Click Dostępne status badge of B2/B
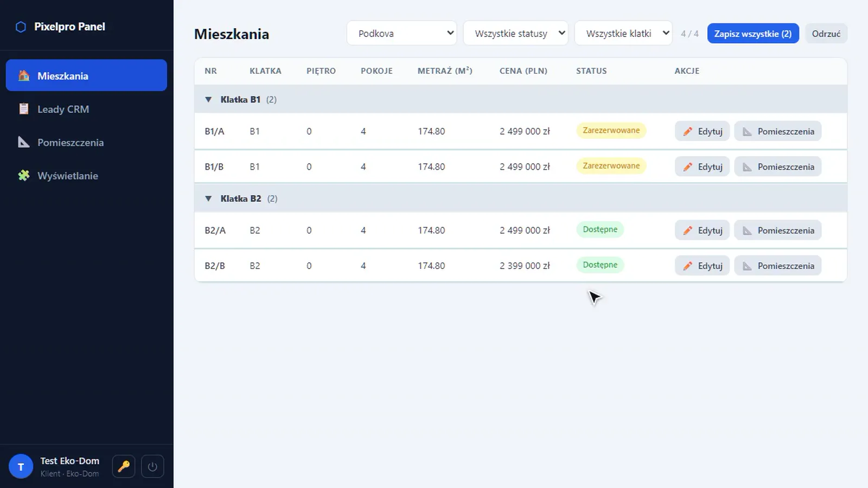The height and width of the screenshot is (488, 868). [x=600, y=265]
